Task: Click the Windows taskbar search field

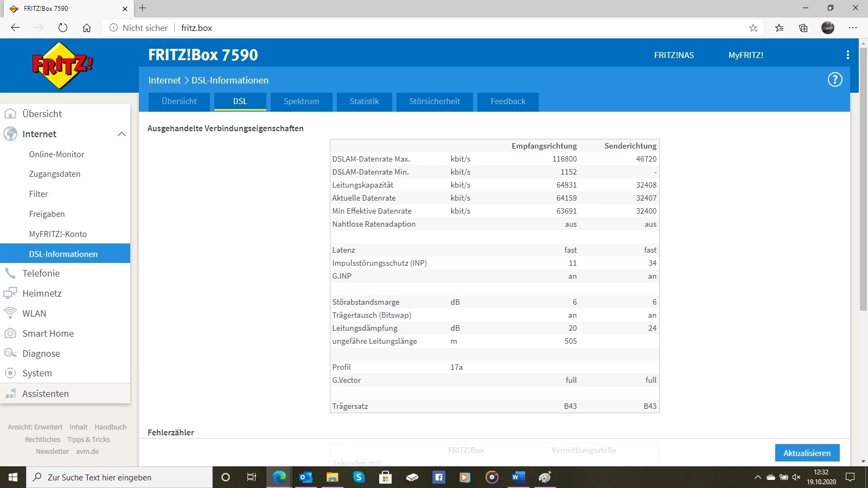Action: click(x=119, y=477)
